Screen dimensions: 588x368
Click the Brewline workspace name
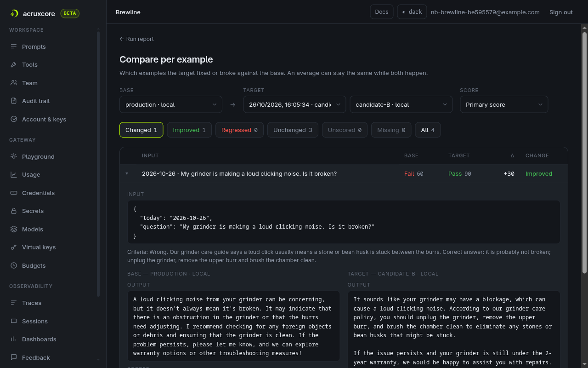pos(128,12)
